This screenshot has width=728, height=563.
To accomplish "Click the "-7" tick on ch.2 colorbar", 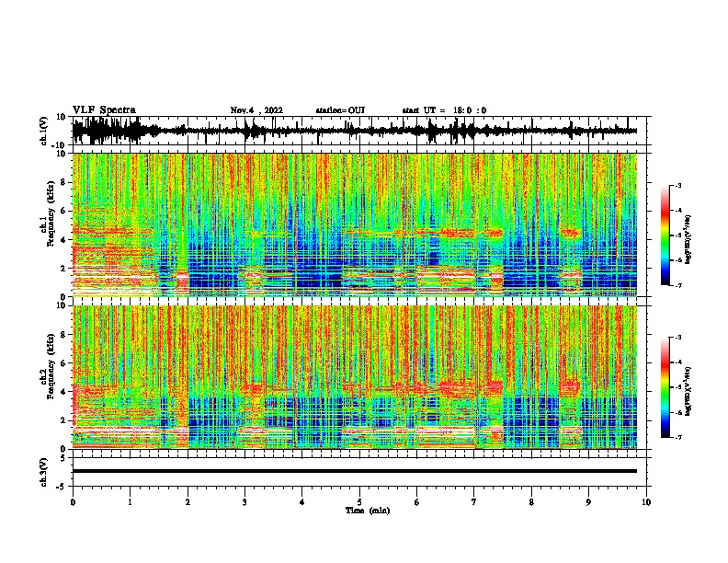I will click(x=678, y=437).
